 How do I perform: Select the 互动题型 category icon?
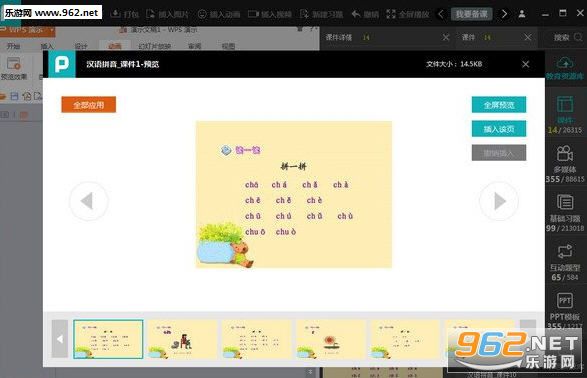point(565,252)
